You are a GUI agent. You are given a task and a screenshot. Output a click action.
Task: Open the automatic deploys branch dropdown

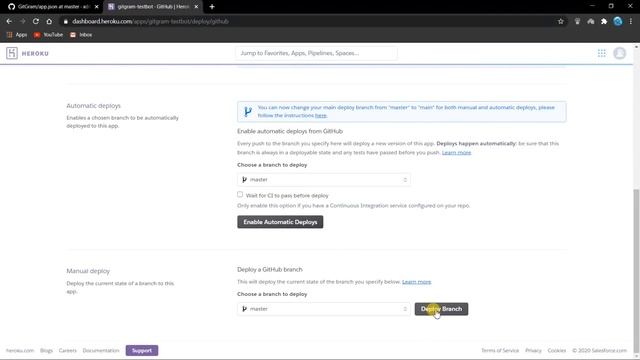click(324, 180)
